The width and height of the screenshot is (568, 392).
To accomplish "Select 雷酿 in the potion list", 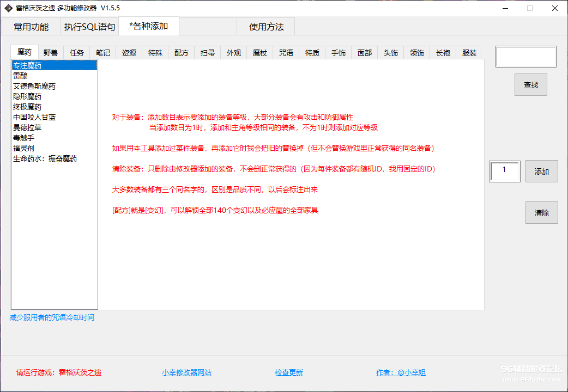I will (20, 76).
